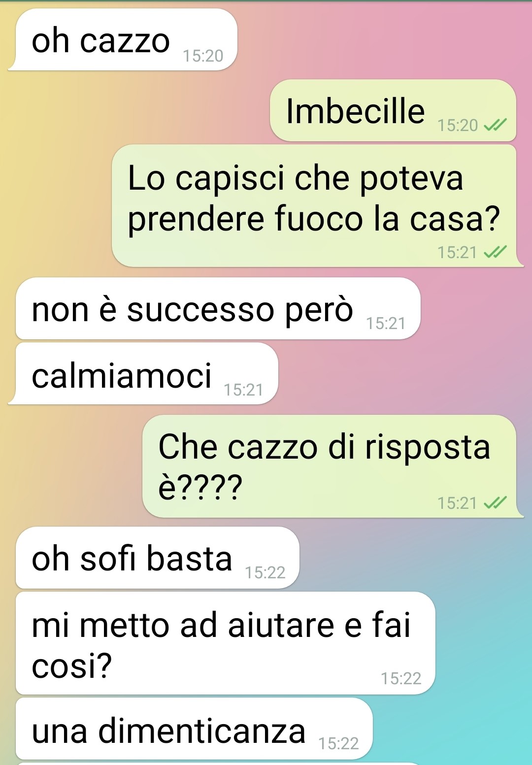
Task: Tap 15:22 timestamp under 'mi metto ad aiutare'
Action: (x=401, y=679)
